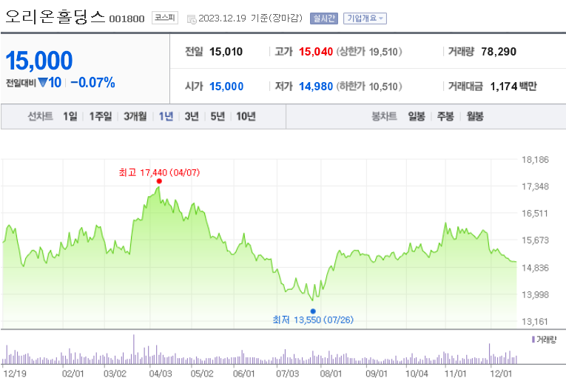Select the 1주일 line chart tab
The height and width of the screenshot is (392, 566).
101,116
